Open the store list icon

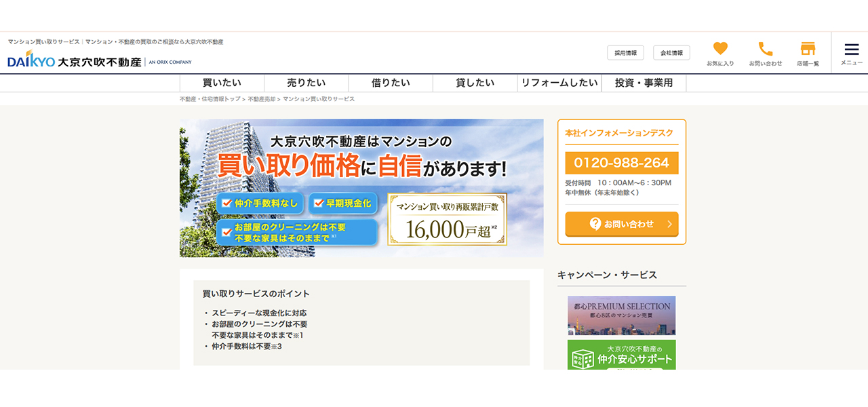(808, 49)
